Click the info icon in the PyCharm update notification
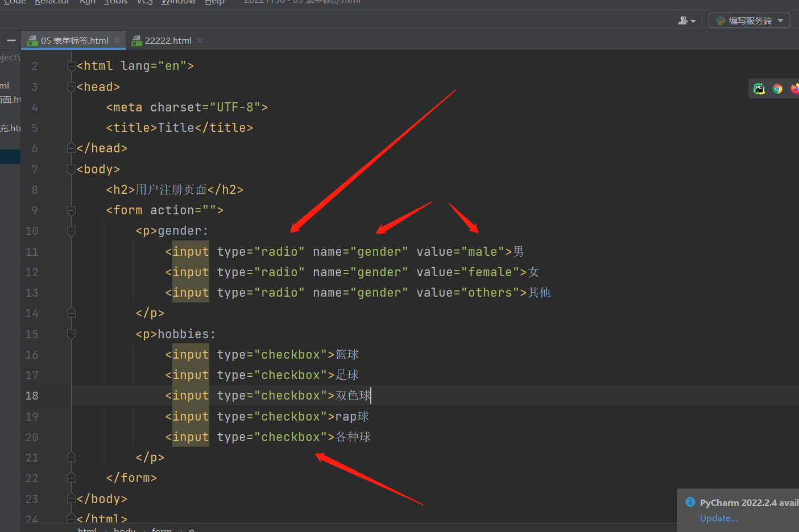Image resolution: width=799 pixels, height=532 pixels. (x=690, y=502)
